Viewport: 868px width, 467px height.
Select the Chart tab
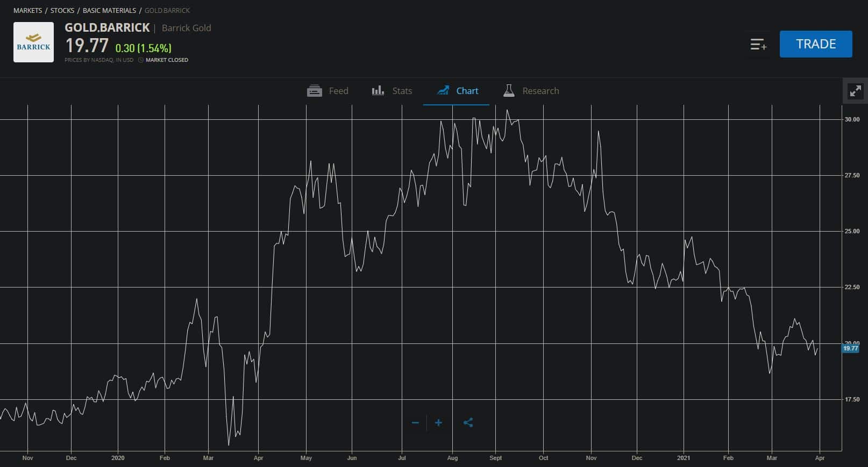pos(457,91)
